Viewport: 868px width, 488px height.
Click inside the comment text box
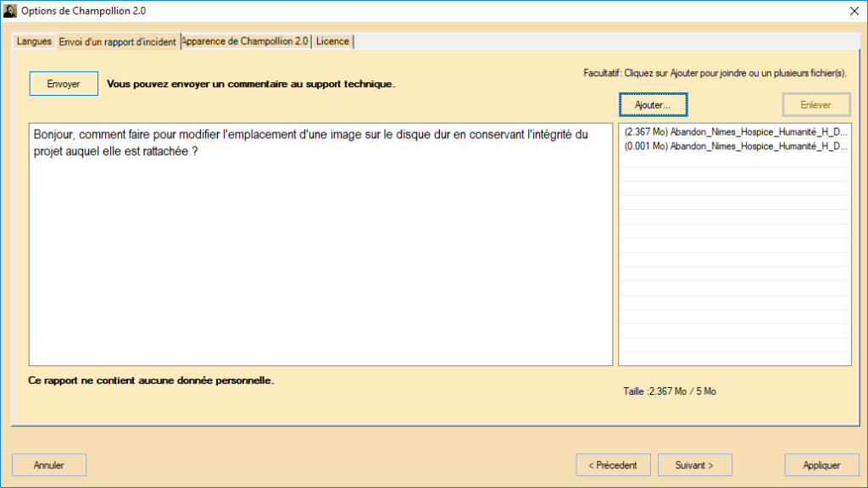click(320, 244)
